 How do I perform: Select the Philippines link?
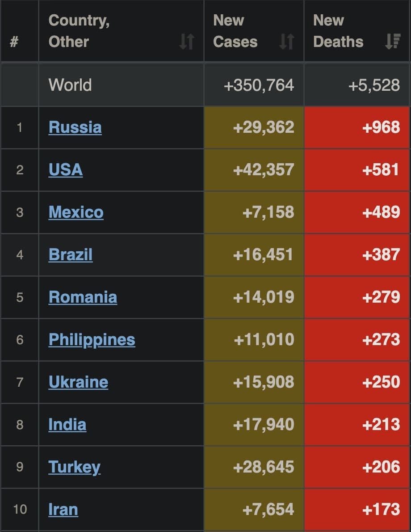[92, 339]
